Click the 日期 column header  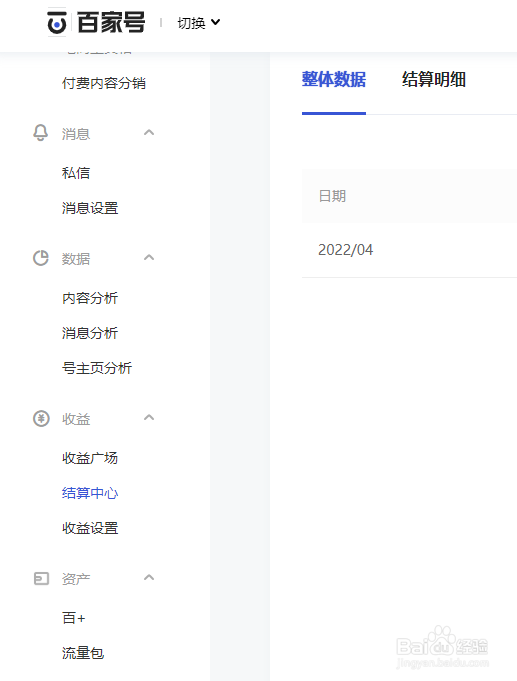click(332, 196)
